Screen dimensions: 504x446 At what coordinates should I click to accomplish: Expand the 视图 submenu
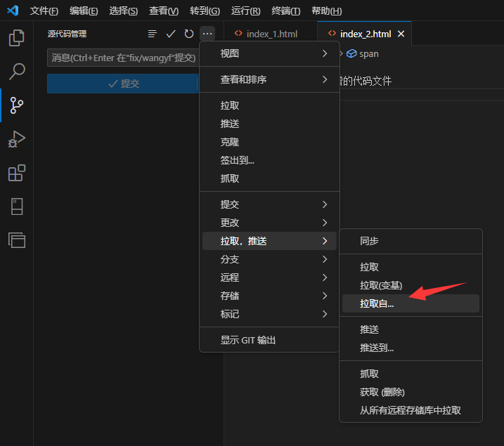tap(269, 53)
